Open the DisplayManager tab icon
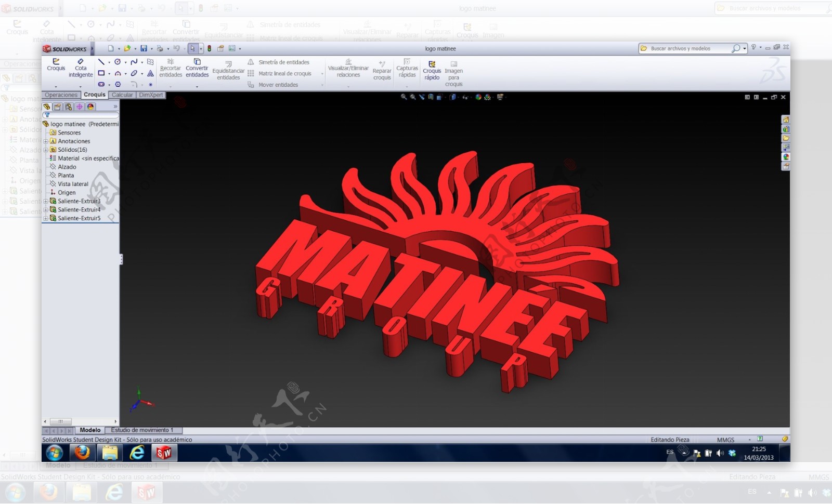The height and width of the screenshot is (504, 832). coord(90,107)
